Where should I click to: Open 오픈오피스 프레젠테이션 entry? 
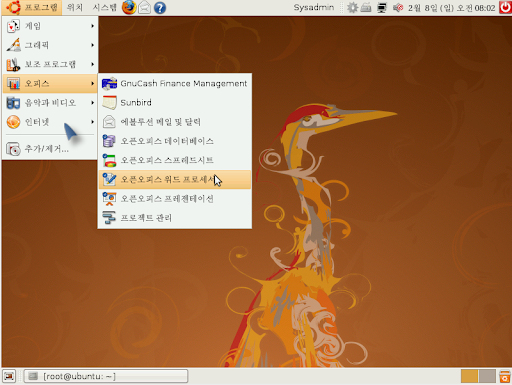pyautogui.click(x=175, y=199)
